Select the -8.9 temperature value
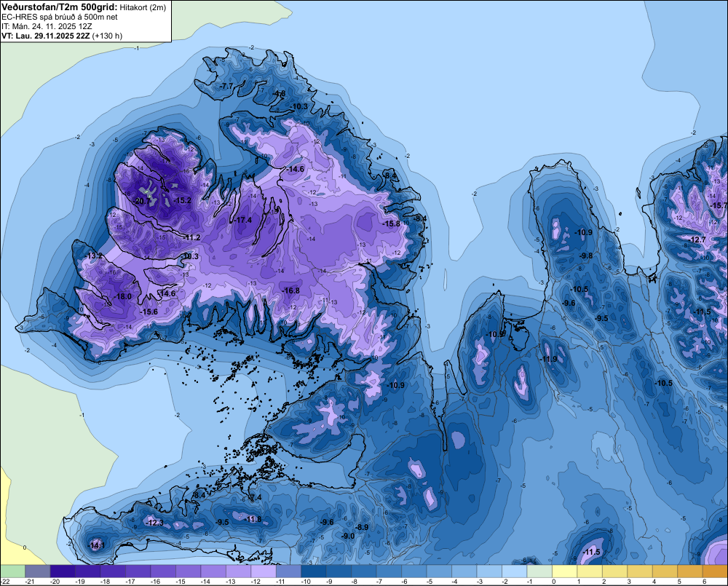The width and height of the screenshot is (728, 586). pos(362,528)
